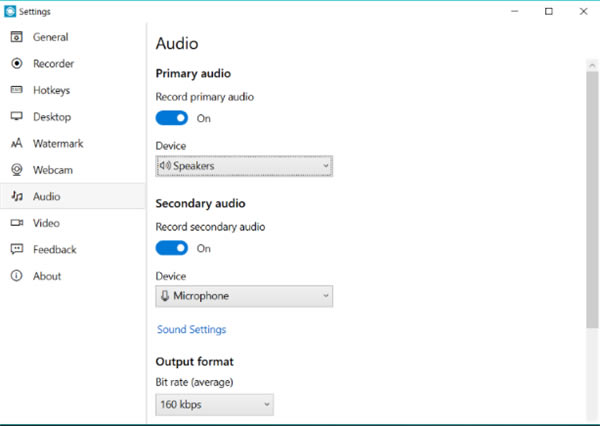Open the 160 kbps bit rate dropdown

214,404
